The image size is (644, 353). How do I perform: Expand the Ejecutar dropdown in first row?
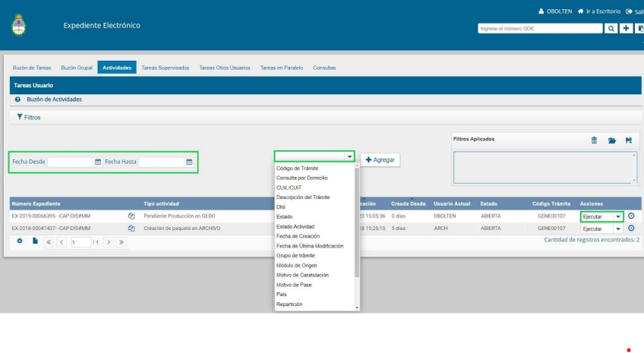tap(618, 216)
